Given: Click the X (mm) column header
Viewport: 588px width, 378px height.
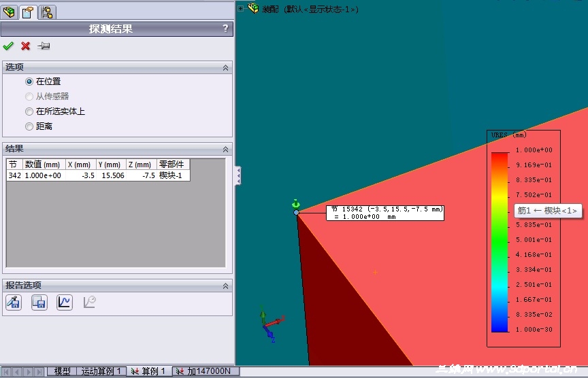Looking at the screenshot, I should coord(80,165).
